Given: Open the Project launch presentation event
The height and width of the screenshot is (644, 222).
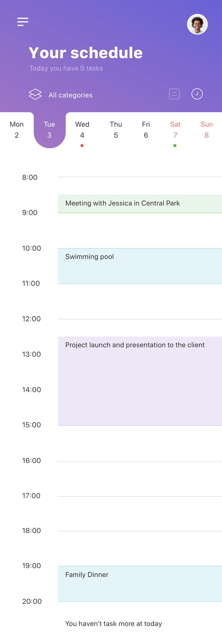Looking at the screenshot, I should pyautogui.click(x=140, y=381).
